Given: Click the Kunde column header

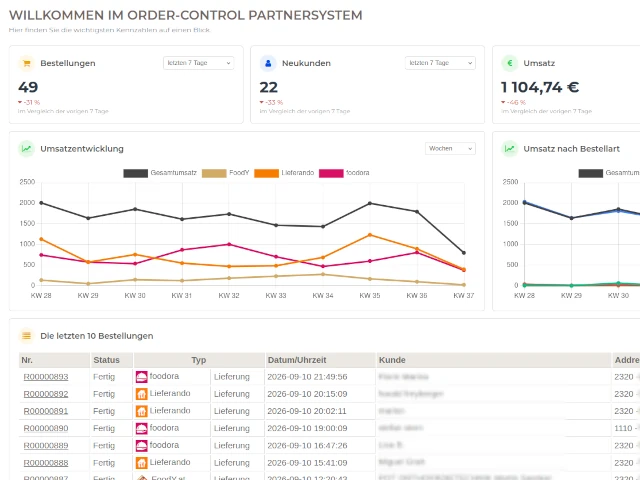Looking at the screenshot, I should coord(494,360).
